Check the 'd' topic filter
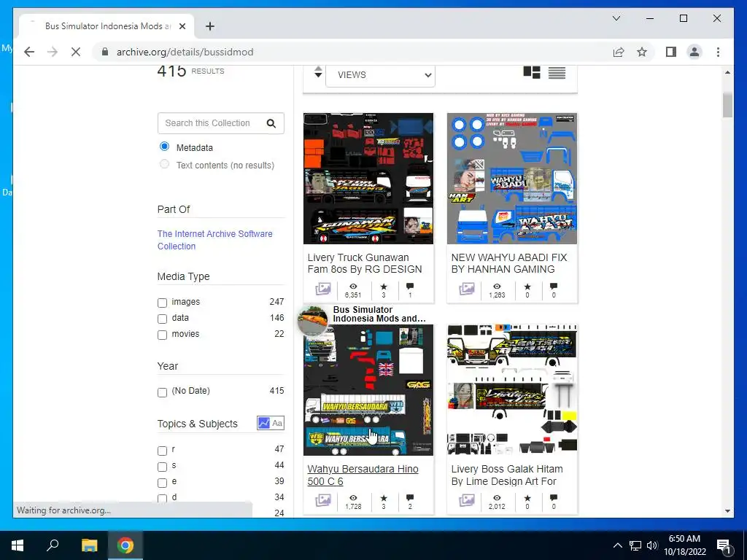 point(163,498)
